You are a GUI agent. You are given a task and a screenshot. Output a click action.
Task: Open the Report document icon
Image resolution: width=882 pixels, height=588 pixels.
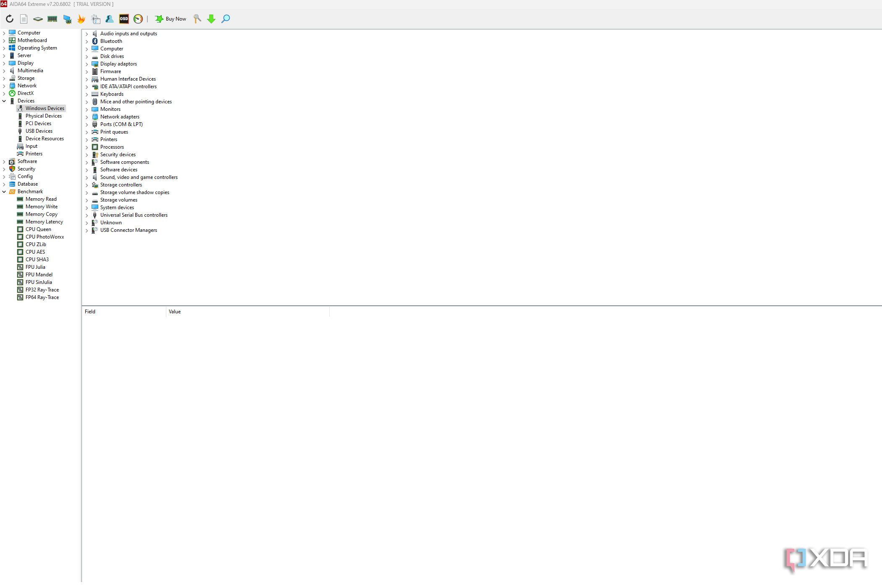click(x=24, y=19)
